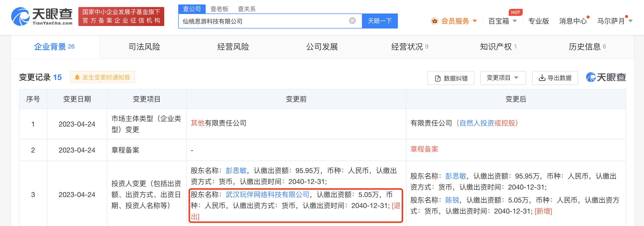This screenshot has height=226, width=644.
Task: Expand the 会员服务 dropdown arrow
Action: click(475, 21)
